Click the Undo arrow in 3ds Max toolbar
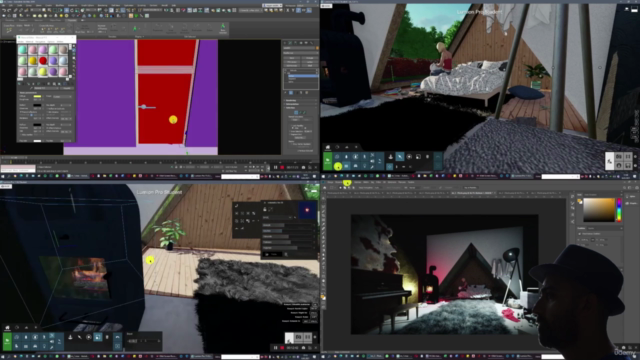Image resolution: width=640 pixels, height=360 pixels. click(x=4, y=10)
